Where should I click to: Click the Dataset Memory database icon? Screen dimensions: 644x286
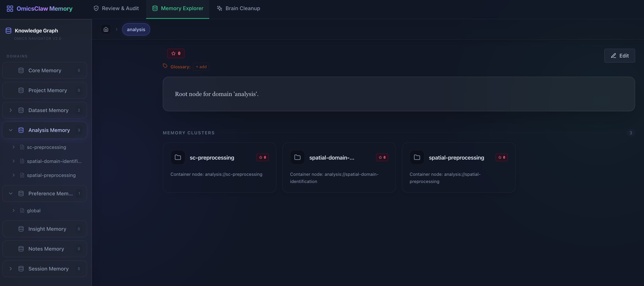pos(21,110)
